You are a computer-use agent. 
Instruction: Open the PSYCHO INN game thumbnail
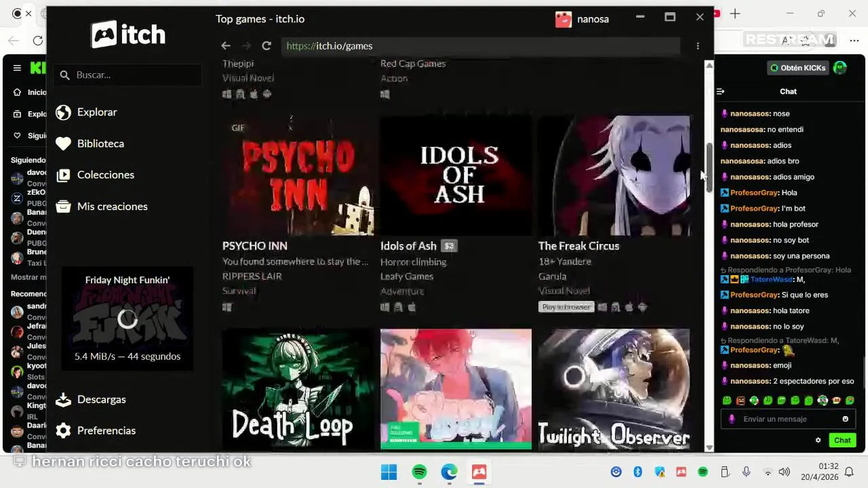tap(298, 176)
